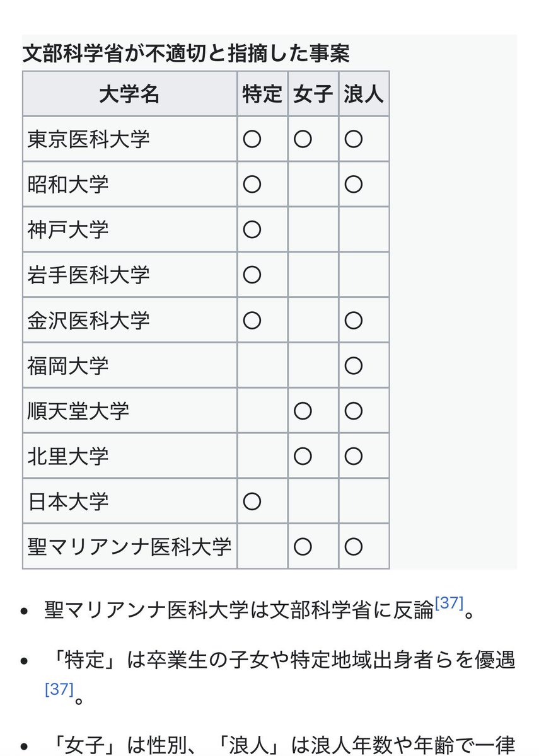The height and width of the screenshot is (756, 539).
Task: Click the 東京医科大学 table cell
Action: click(130, 139)
